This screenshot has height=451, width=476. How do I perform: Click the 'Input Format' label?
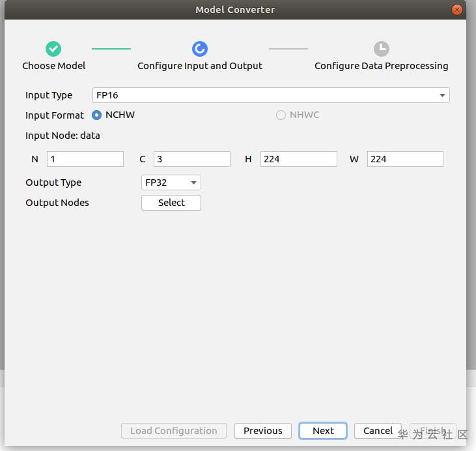pos(55,115)
